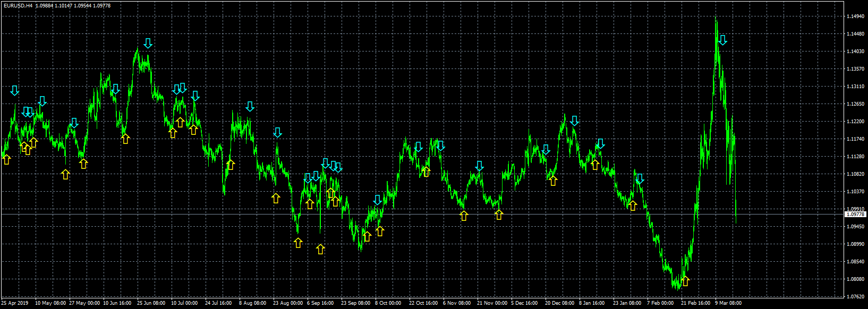
Task: Click the 1.08540 price axis label
Action: click(x=855, y=262)
